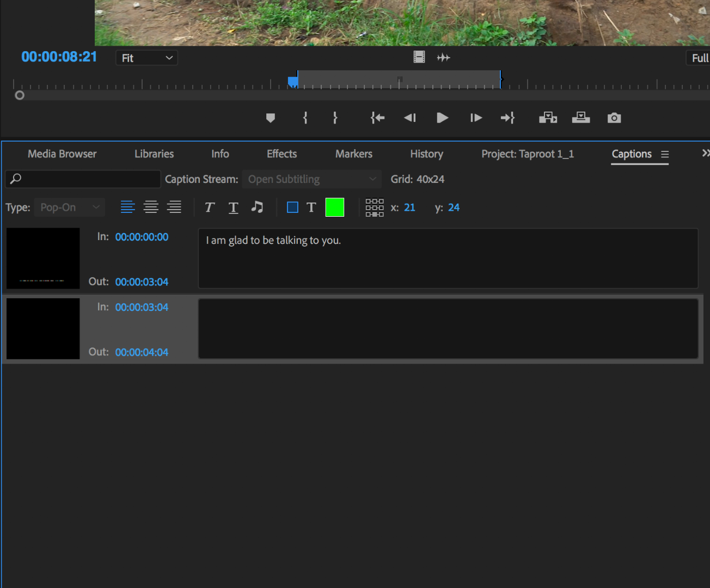The image size is (710, 588).
Task: Enable center text alignment
Action: point(151,207)
